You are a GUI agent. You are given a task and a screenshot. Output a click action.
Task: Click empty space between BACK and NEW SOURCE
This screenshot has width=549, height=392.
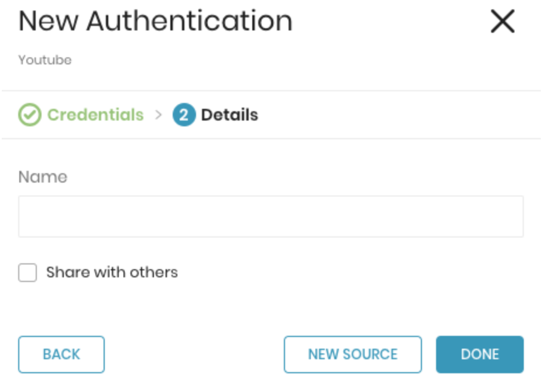(194, 354)
